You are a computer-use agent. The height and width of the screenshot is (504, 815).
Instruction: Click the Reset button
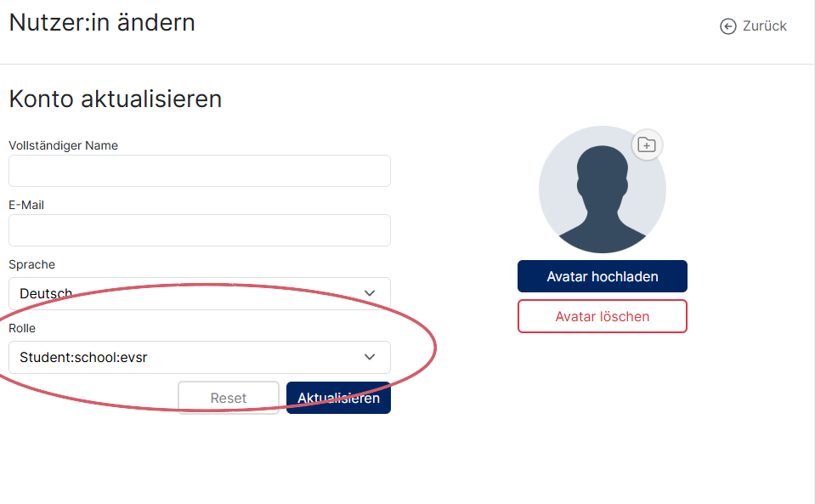[x=229, y=398]
